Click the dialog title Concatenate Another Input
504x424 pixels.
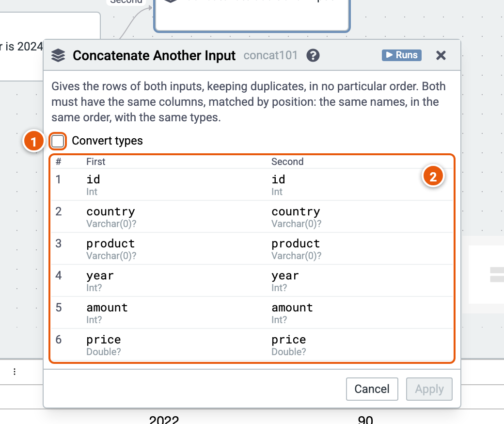154,55
